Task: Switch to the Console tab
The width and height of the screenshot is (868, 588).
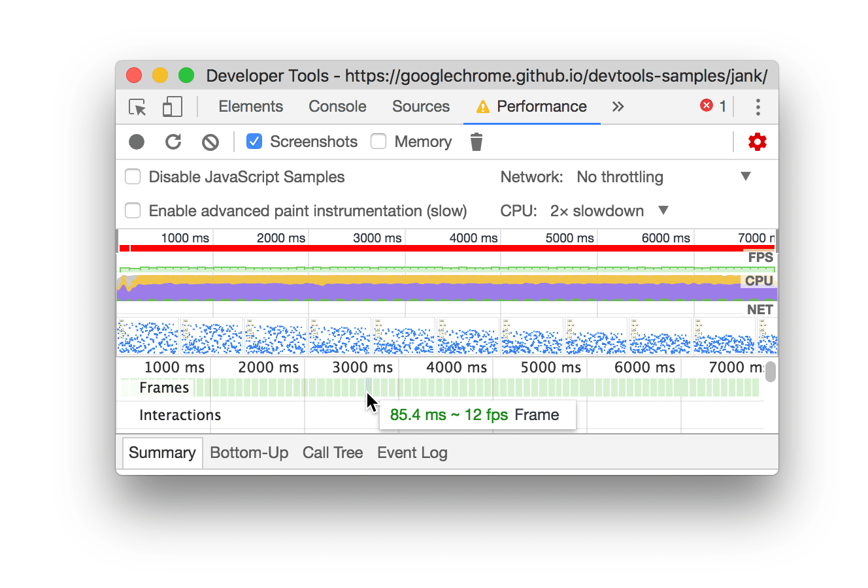Action: tap(337, 106)
